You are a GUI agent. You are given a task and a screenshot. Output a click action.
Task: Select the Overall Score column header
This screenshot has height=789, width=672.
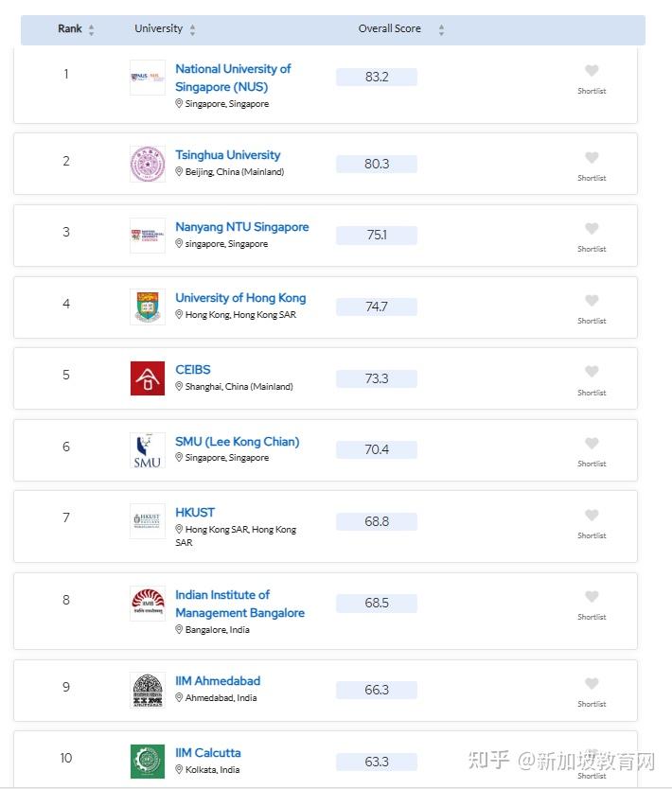pos(389,29)
